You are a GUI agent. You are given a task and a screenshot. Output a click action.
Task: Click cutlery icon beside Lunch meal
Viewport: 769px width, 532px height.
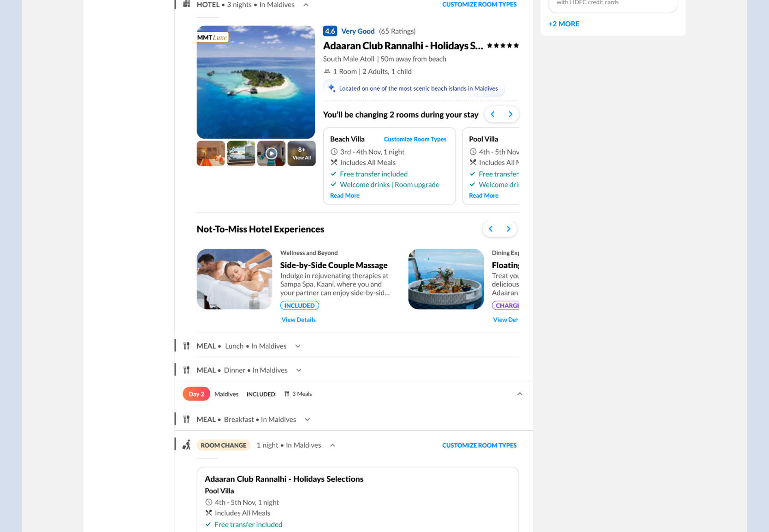[186, 346]
